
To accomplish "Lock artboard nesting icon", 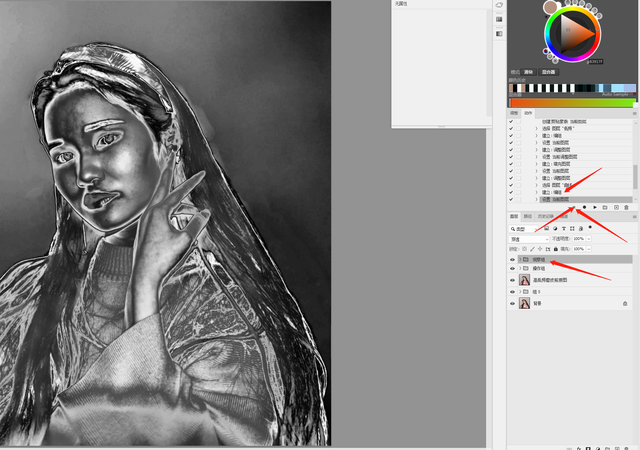I will coord(548,249).
